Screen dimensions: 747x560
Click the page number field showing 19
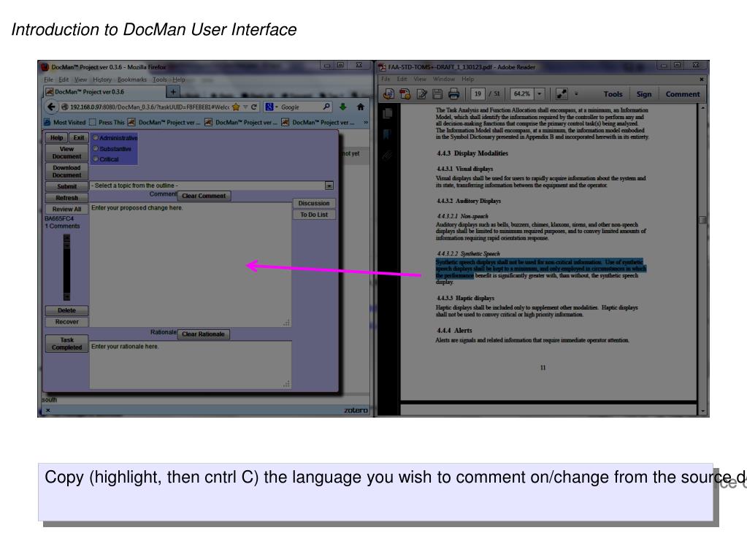coord(478,94)
